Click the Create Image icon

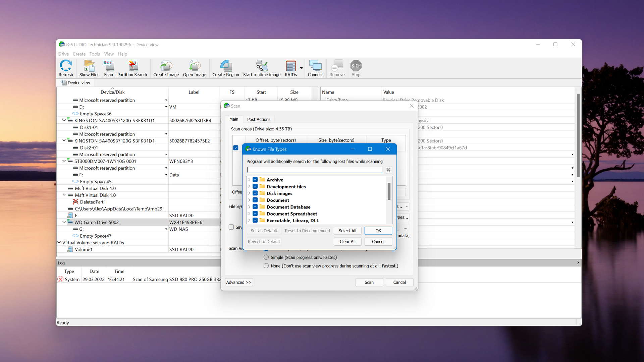(166, 68)
